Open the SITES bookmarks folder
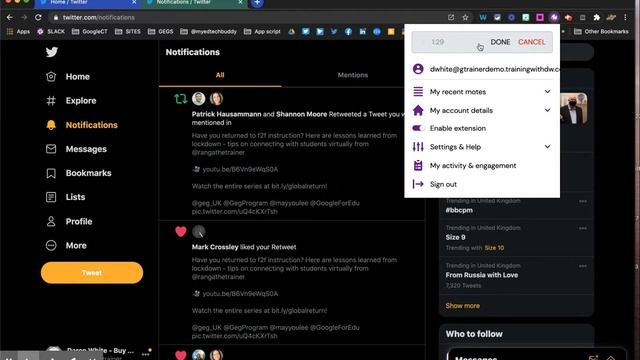 click(127, 31)
